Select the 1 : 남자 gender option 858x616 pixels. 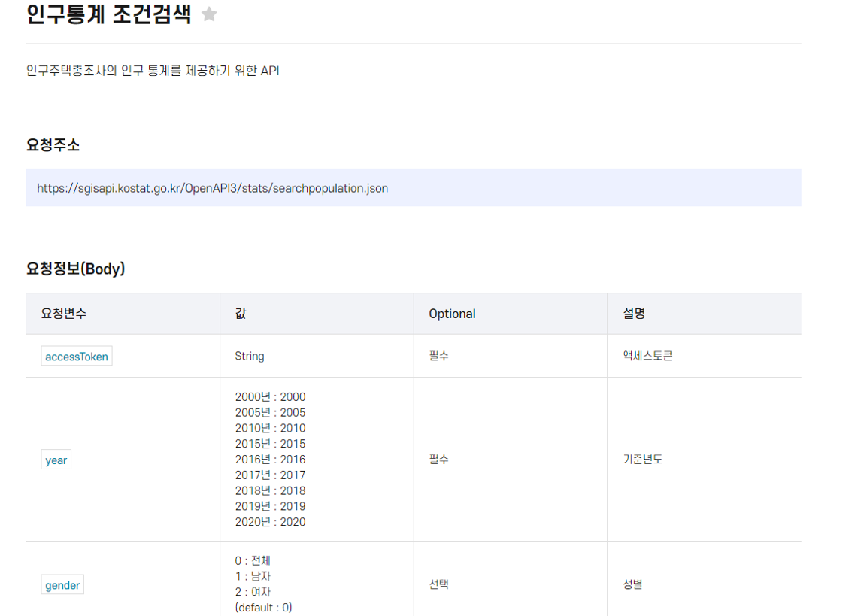point(250,576)
